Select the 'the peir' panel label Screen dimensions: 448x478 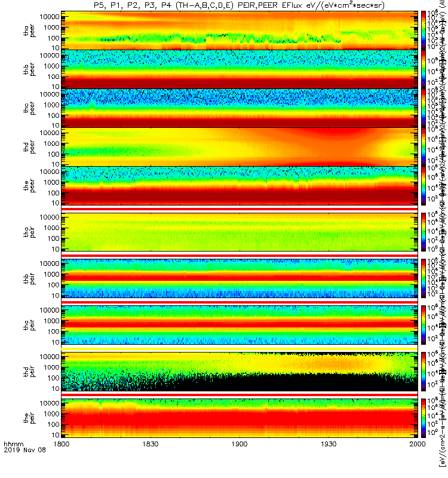pyautogui.click(x=29, y=418)
